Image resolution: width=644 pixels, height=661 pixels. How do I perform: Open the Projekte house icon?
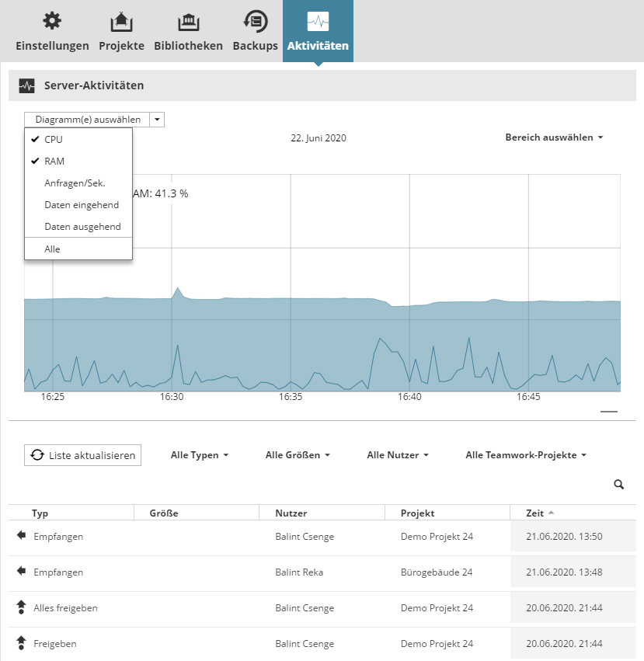(x=121, y=22)
